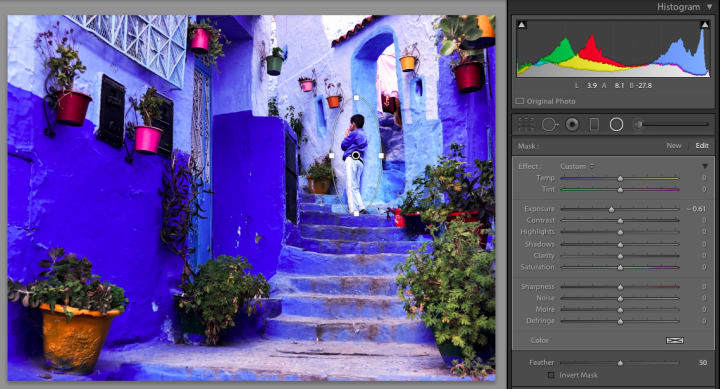Click the top handle of the radial filter ellipse
This screenshot has width=720, height=389.
[357, 98]
